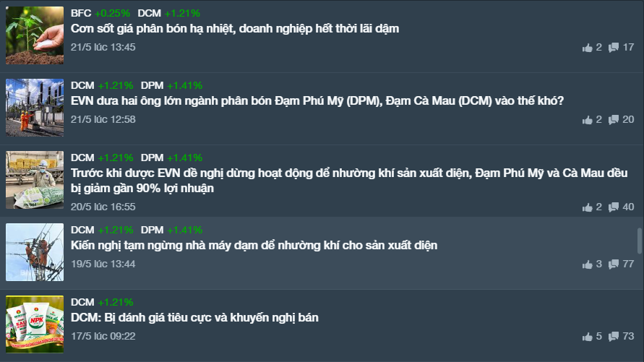Click comment icon on fertilizer price fever article
Image resolution: width=644 pixels, height=362 pixels.
[614, 48]
